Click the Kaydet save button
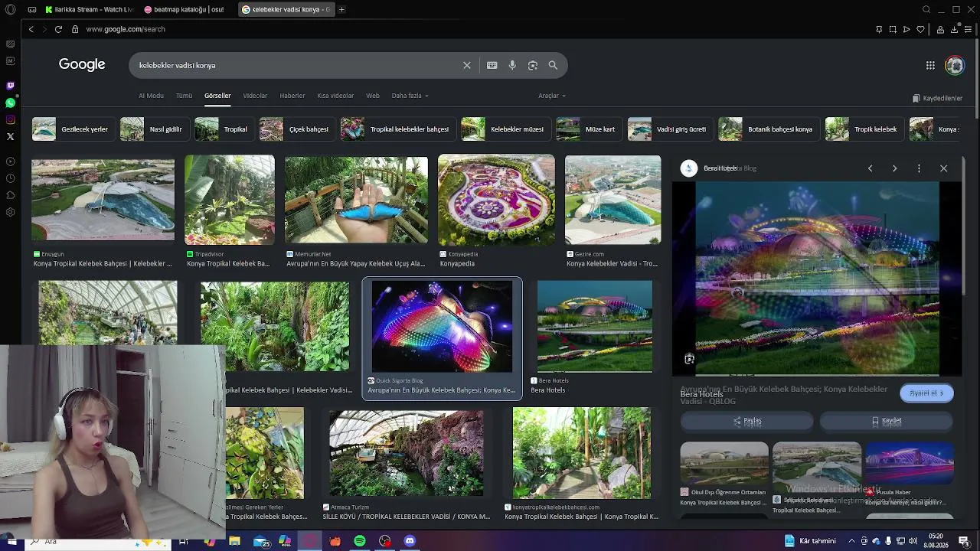 pyautogui.click(x=887, y=420)
